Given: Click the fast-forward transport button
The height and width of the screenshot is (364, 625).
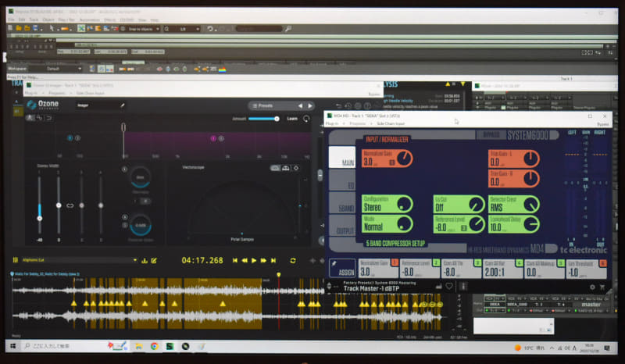Looking at the screenshot, I should coord(263,260).
